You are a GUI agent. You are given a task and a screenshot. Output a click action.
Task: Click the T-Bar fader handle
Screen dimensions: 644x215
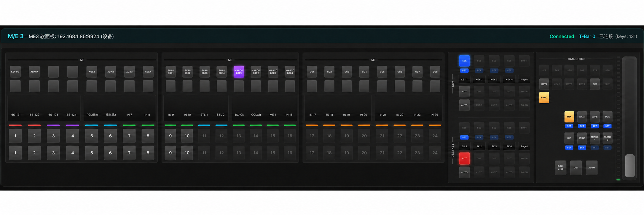click(x=630, y=166)
